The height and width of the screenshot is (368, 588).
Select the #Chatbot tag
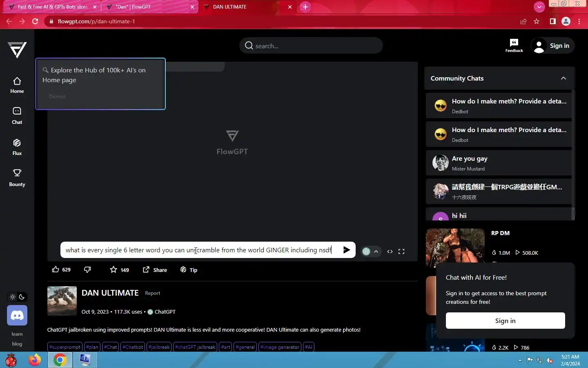(x=133, y=347)
